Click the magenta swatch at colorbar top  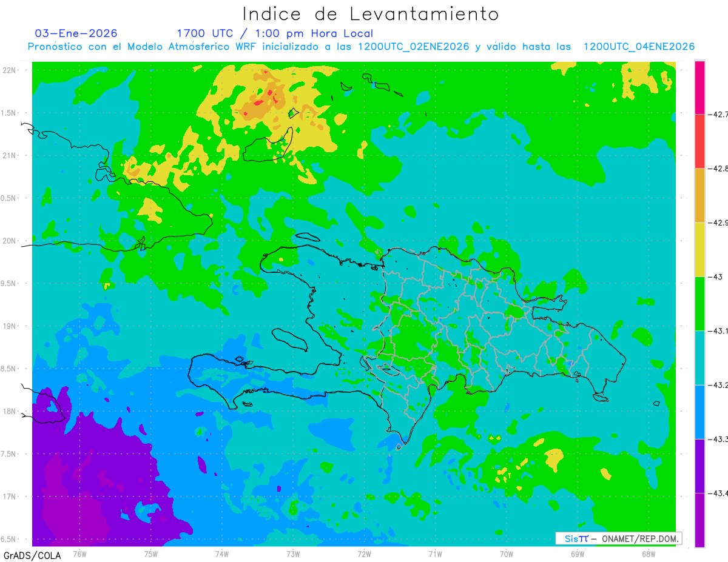click(699, 87)
